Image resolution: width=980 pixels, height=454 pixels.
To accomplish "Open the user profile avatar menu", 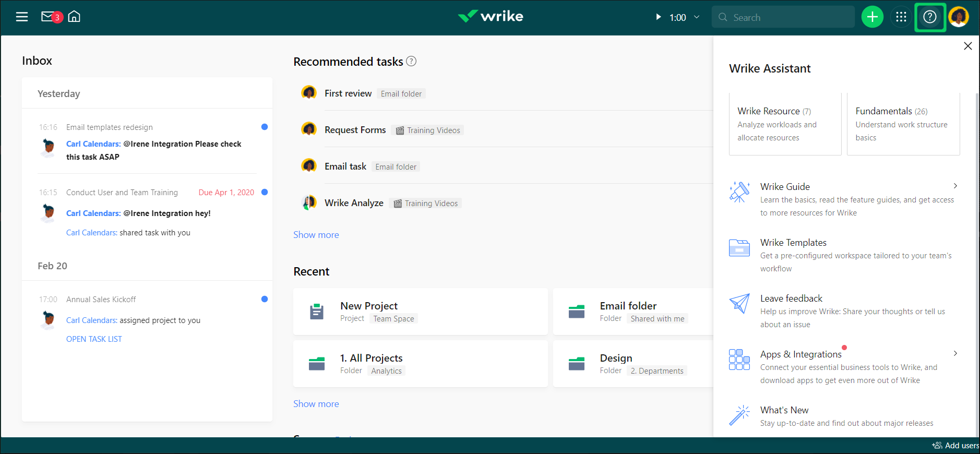I will [959, 17].
